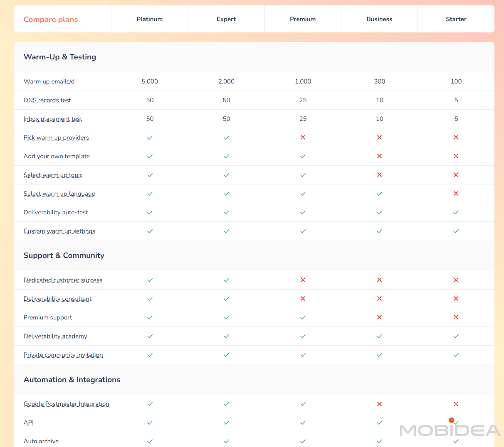Click the API feature link

click(28, 422)
